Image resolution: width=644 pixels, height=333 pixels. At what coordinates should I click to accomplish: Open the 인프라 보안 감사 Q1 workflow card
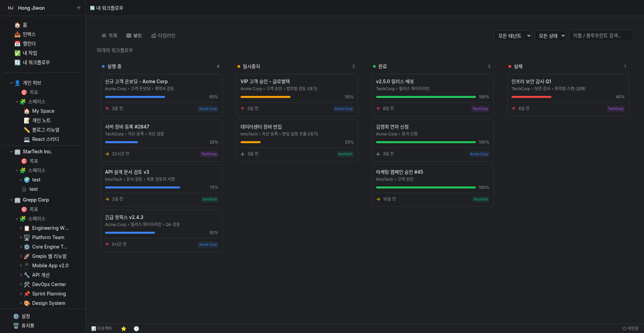(x=568, y=95)
